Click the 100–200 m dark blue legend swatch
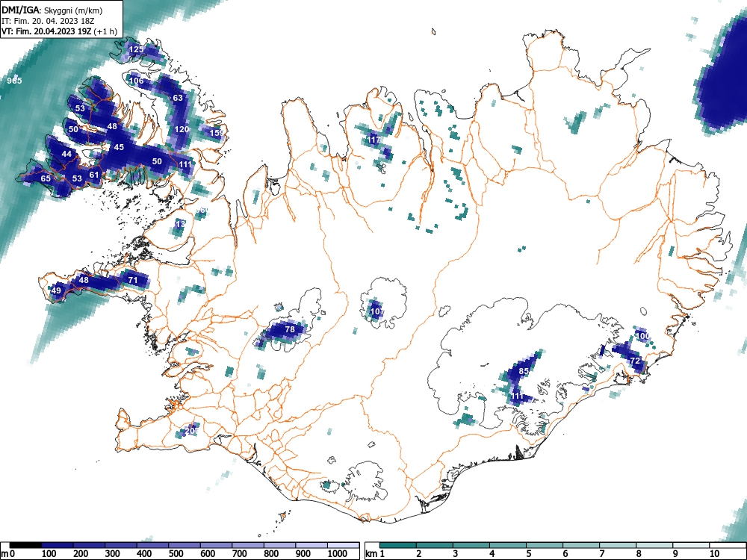Image resolution: width=747 pixels, height=560 pixels. coord(58,546)
